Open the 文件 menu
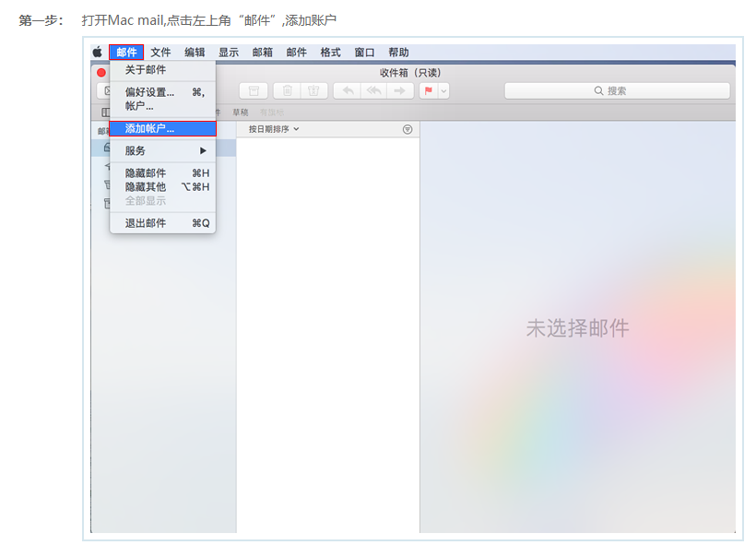The height and width of the screenshot is (557, 756). [160, 52]
